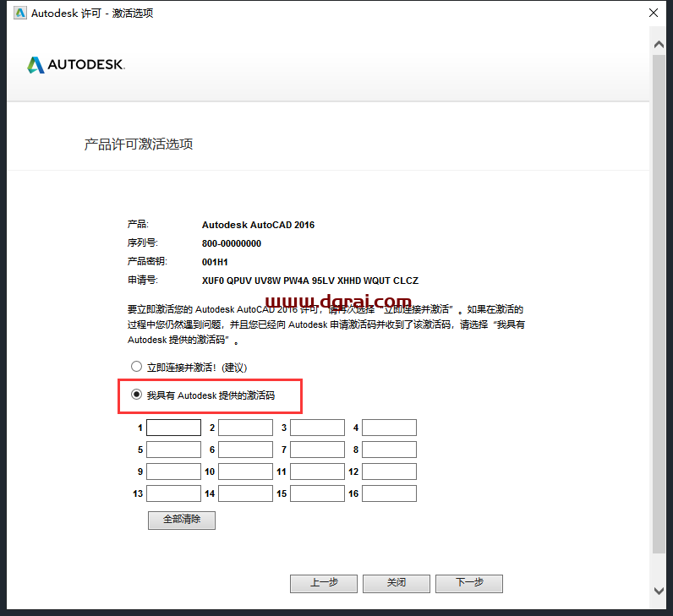Click the scrollbar up arrow
This screenshot has height=616, width=673.
[659, 44]
